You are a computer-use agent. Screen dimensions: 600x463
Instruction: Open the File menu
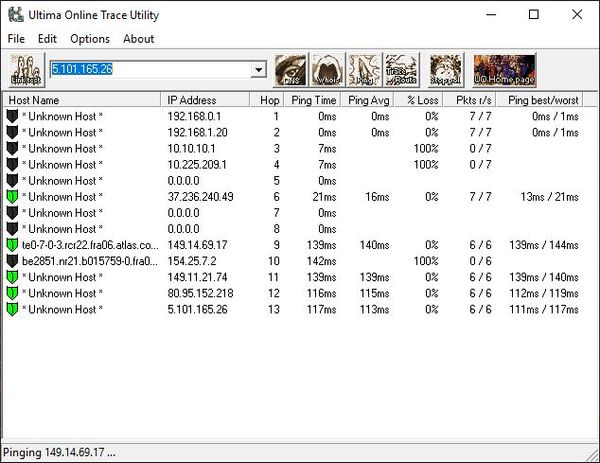[16, 39]
